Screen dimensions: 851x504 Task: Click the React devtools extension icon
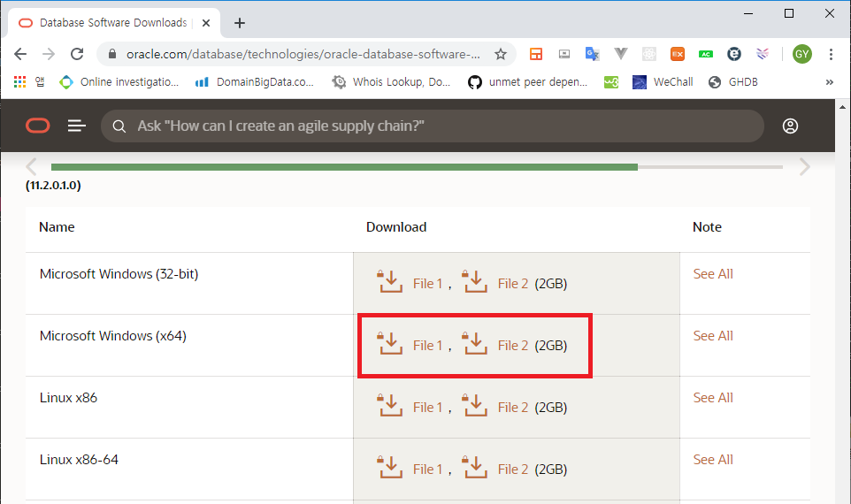pyautogui.click(x=649, y=54)
